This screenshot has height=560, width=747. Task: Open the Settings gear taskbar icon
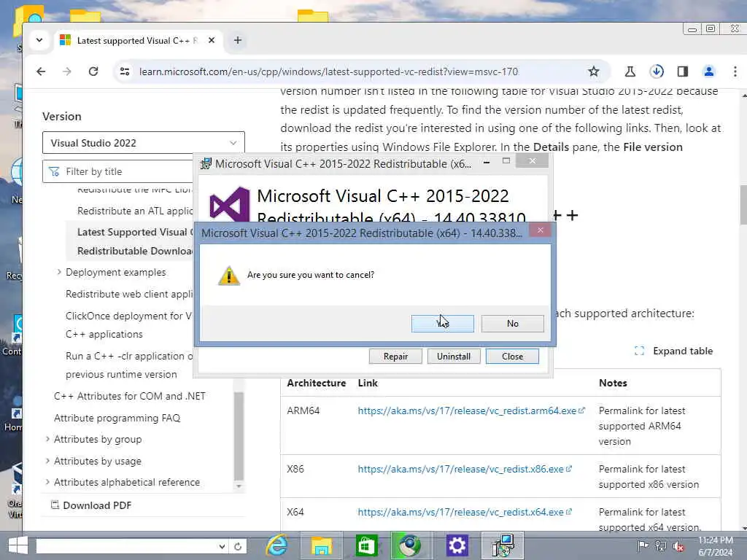(x=457, y=545)
